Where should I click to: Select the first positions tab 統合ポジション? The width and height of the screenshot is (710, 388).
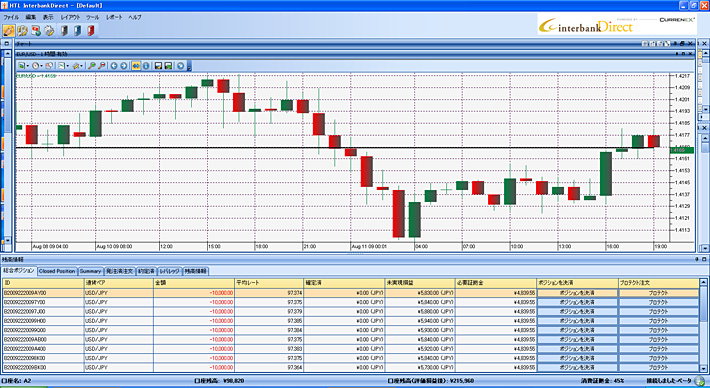pyautogui.click(x=19, y=271)
